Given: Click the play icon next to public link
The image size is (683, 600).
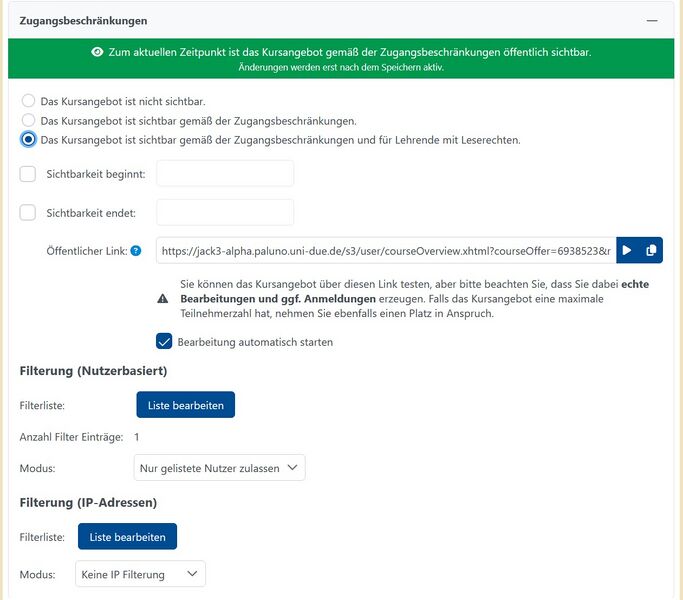Looking at the screenshot, I should pyautogui.click(x=627, y=250).
